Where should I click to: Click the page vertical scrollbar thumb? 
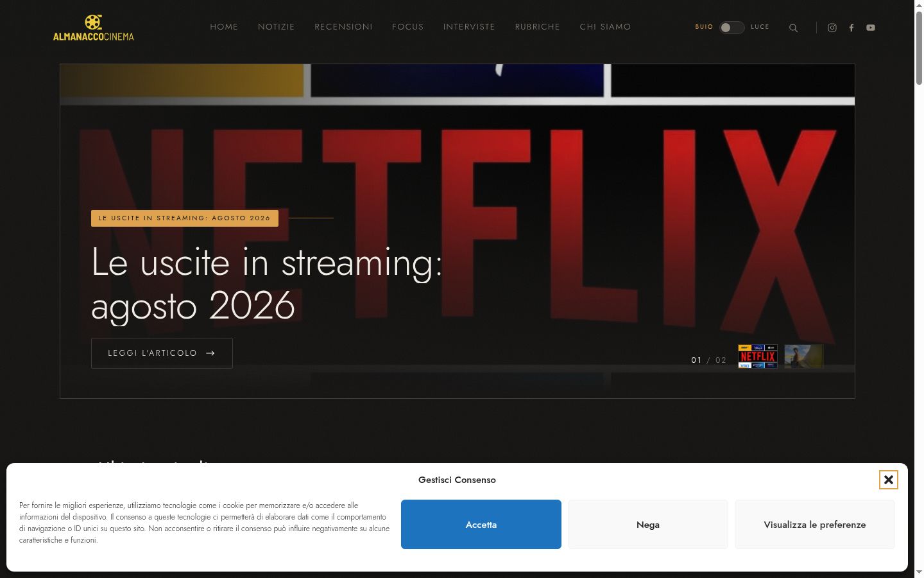point(919,48)
